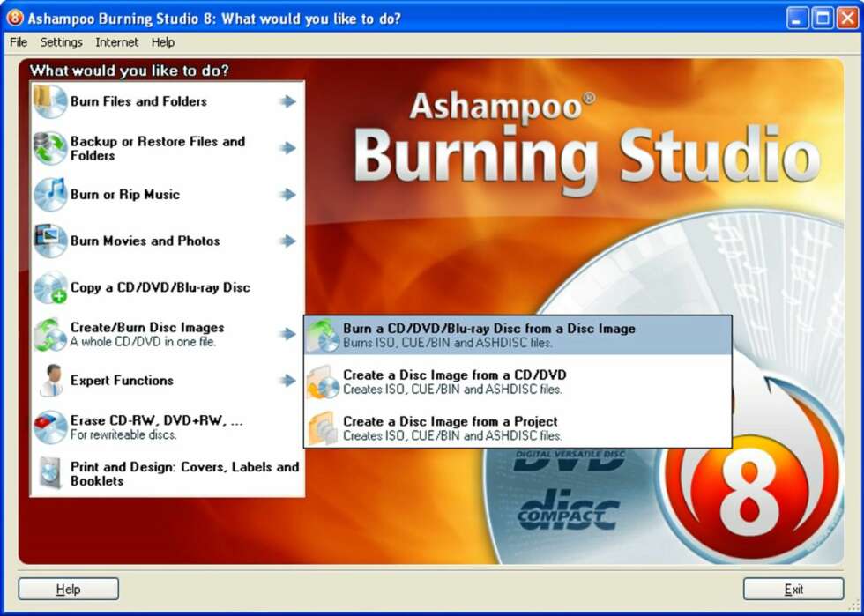Select Create a Disc Image from a Project

pyautogui.click(x=518, y=428)
